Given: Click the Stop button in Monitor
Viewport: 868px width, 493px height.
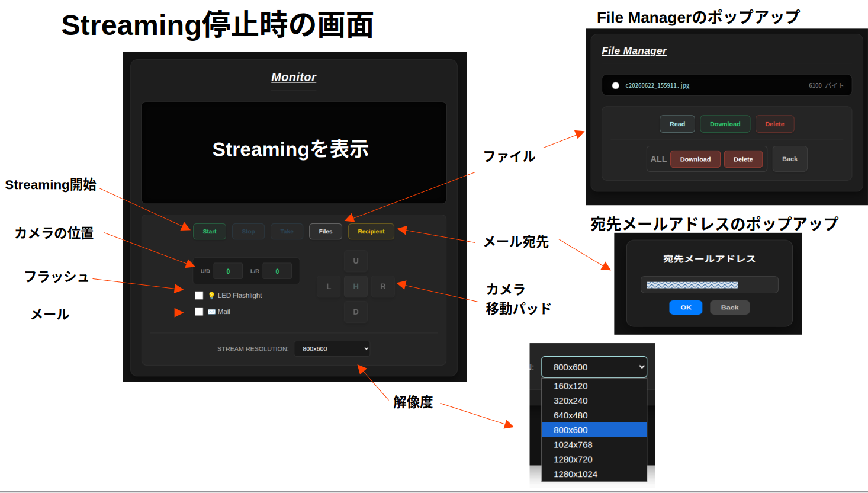Looking at the screenshot, I should coord(249,232).
